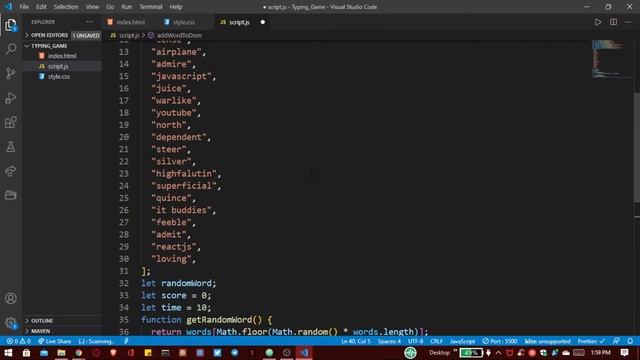640x360 pixels.
Task: Open the notifications bell in status bar
Action: point(630,341)
